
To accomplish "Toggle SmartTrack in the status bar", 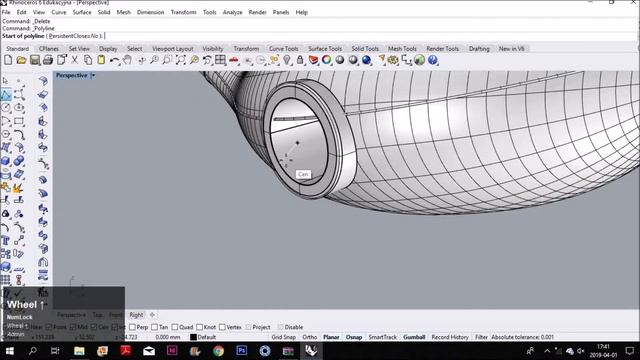I will coord(382,337).
